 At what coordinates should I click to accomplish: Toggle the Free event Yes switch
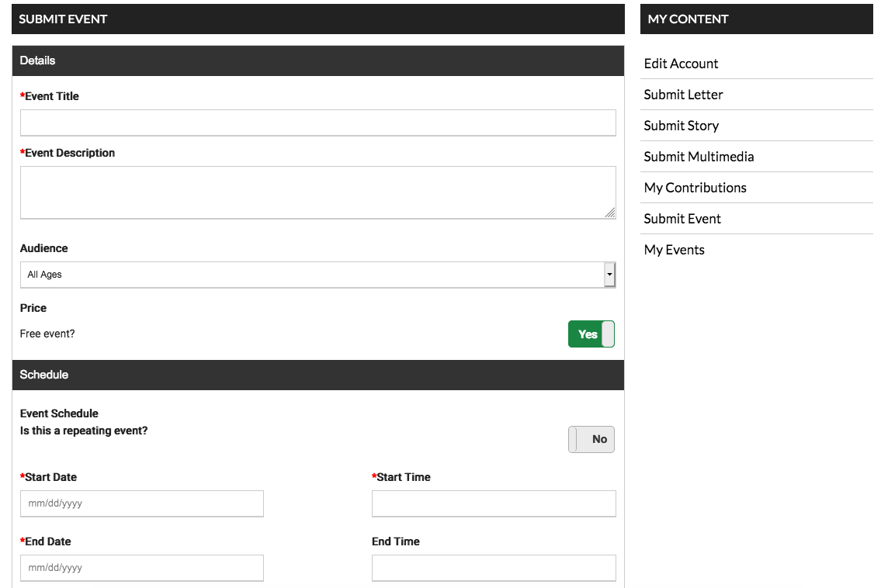point(591,334)
